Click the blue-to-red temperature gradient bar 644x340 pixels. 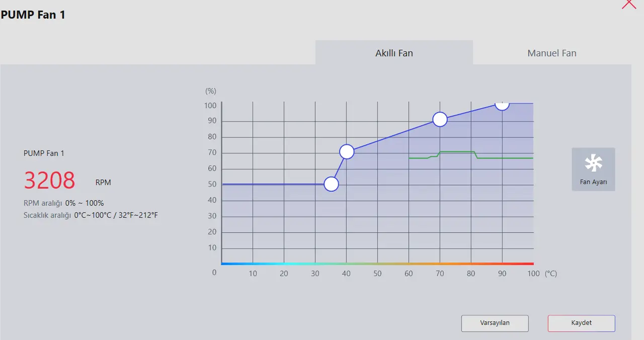(x=377, y=264)
